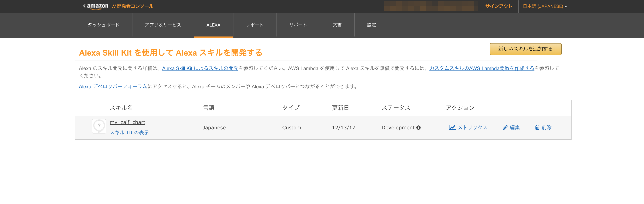The width and height of the screenshot is (644, 204).
Task: Click the 12/13/17 date cell
Action: (x=344, y=128)
